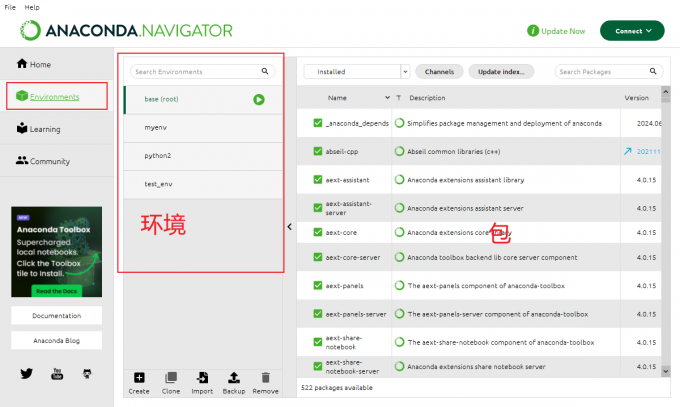Open the Learning section icon
The height and width of the screenshot is (407, 680).
tap(22, 128)
